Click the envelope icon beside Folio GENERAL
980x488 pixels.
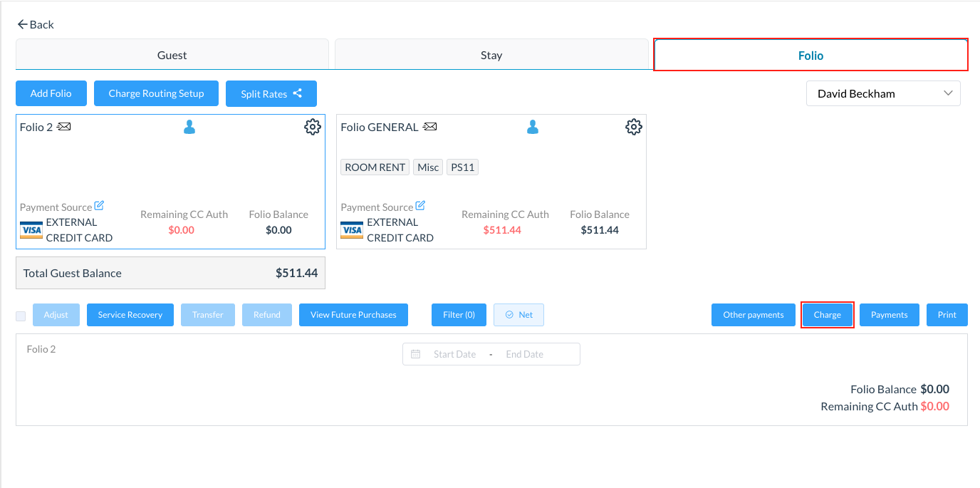click(429, 127)
